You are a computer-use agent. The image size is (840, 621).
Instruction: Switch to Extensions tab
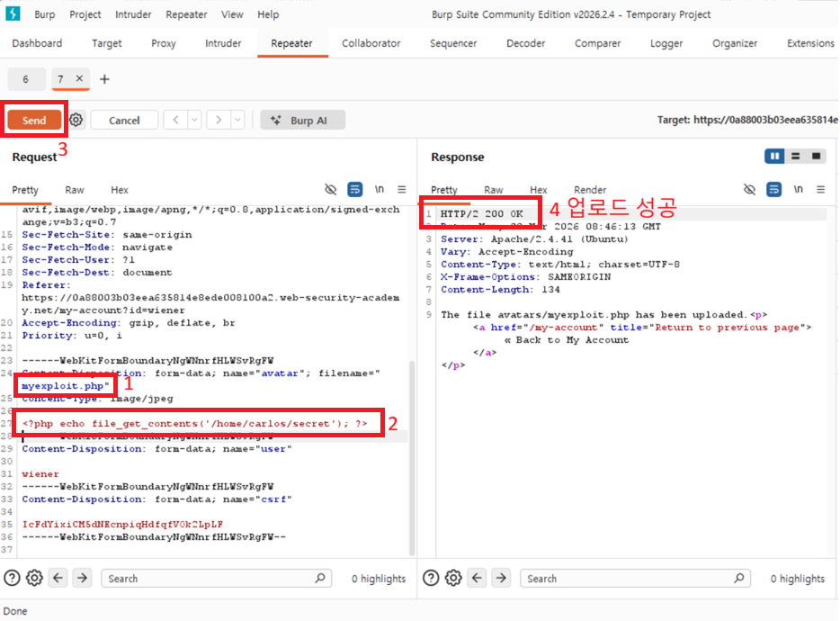point(810,43)
